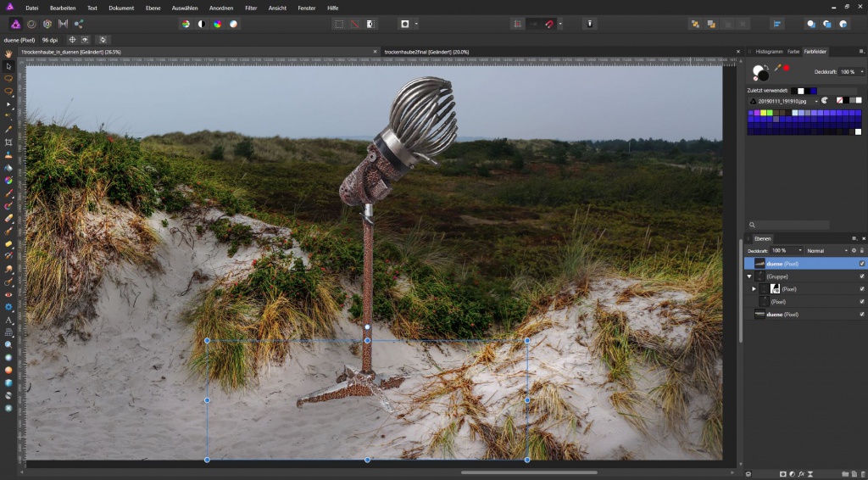Apply Auto Levels from the toolbar

click(x=186, y=24)
